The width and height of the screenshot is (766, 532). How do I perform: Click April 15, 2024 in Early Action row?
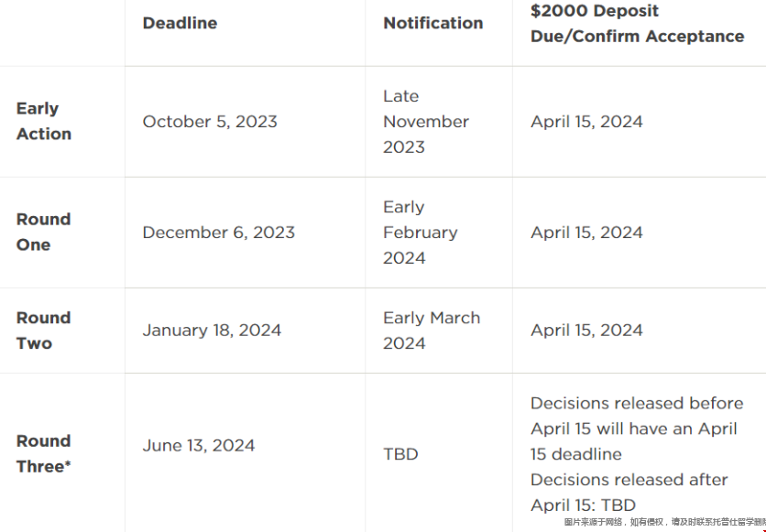pyautogui.click(x=586, y=122)
